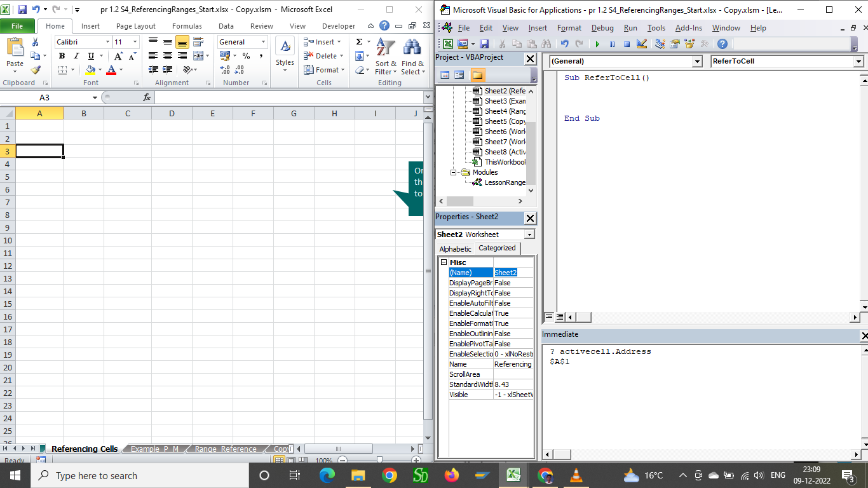Screen dimensions: 868x488
Task: Click the Wrap Text icon in Alignment group
Action: click(198, 42)
